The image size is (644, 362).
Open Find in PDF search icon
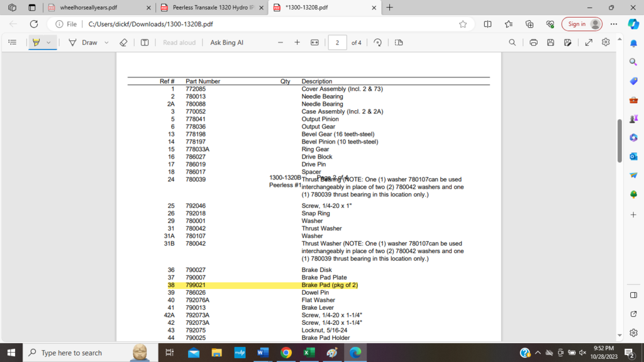(x=513, y=42)
